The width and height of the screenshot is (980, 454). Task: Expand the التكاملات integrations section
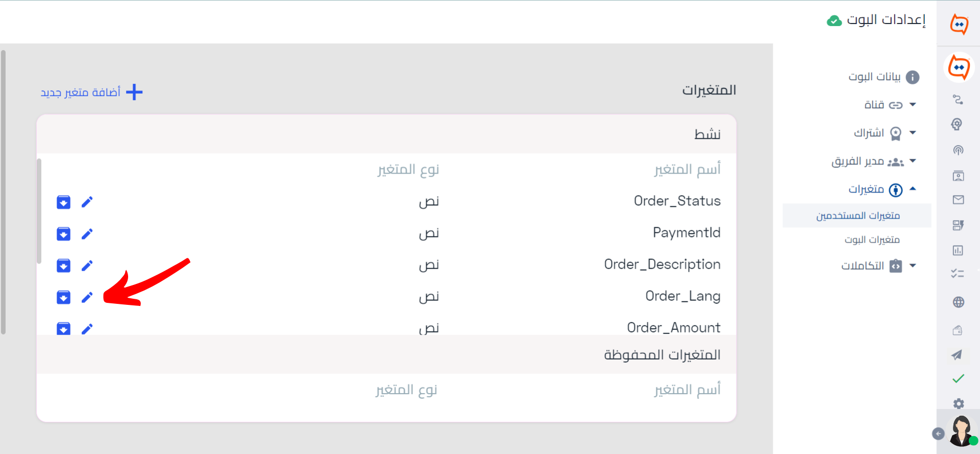[x=879, y=266]
